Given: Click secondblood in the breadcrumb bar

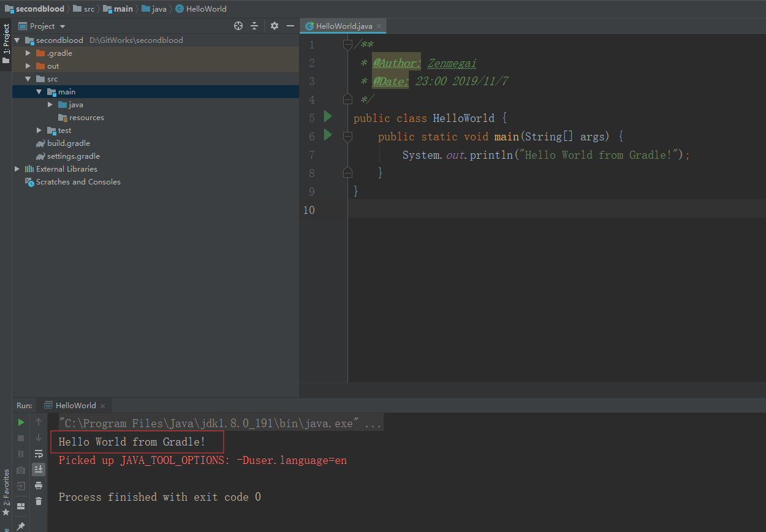Looking at the screenshot, I should [x=34, y=9].
